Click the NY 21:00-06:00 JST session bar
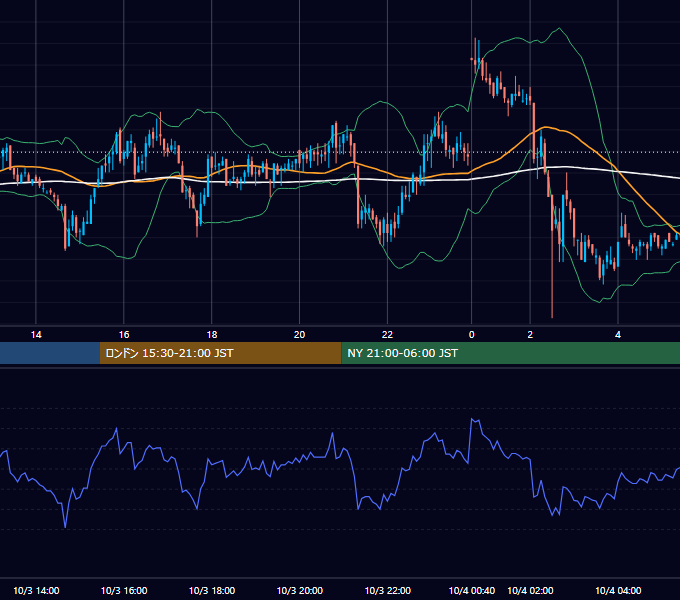The image size is (680, 600). (x=510, y=353)
